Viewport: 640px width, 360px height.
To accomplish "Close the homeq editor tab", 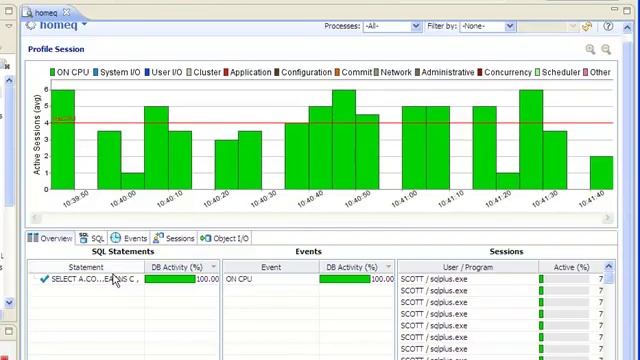I will tap(66, 13).
